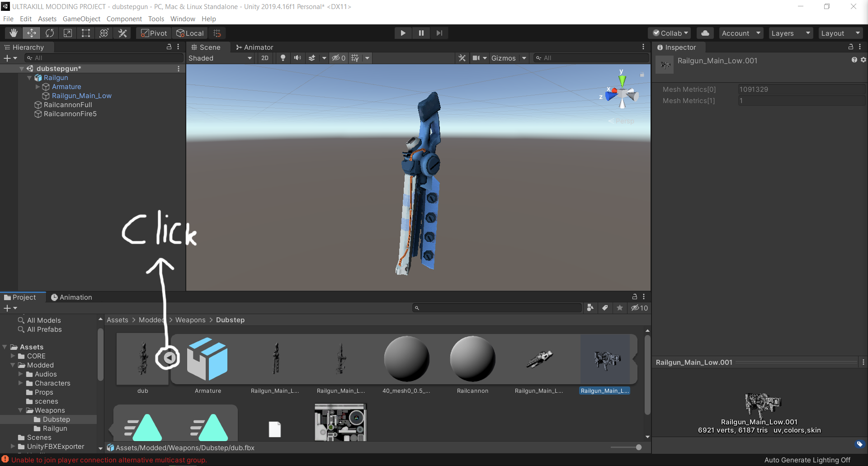Select the Move tool
Viewport: 868px width, 466px height.
pyautogui.click(x=32, y=33)
